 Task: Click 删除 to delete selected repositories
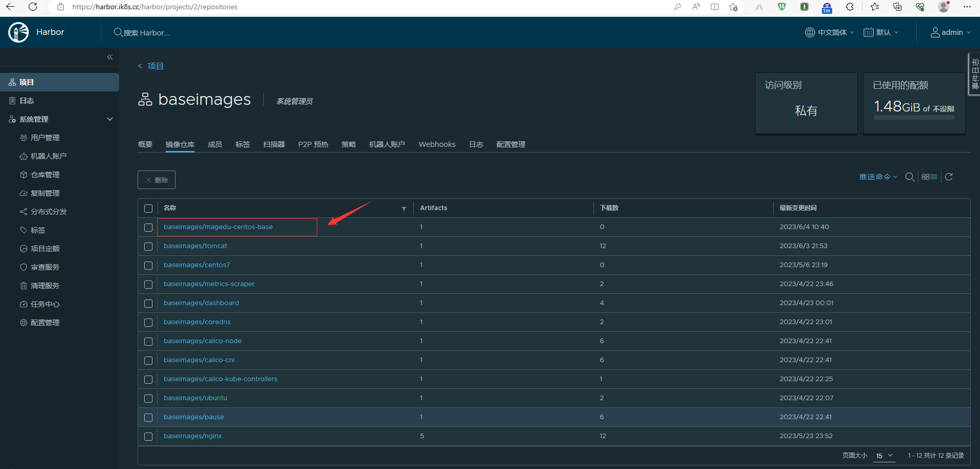pyautogui.click(x=157, y=179)
